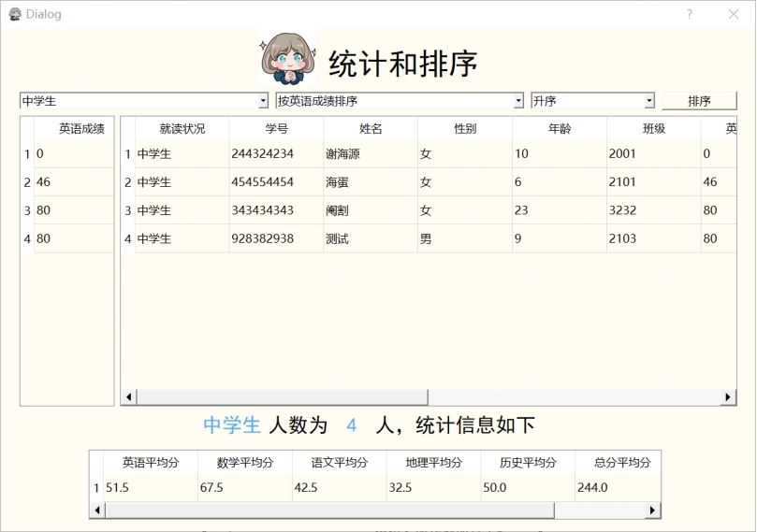The width and height of the screenshot is (757, 532).
Task: Click the cartoon girl avatar image
Action: (x=288, y=58)
